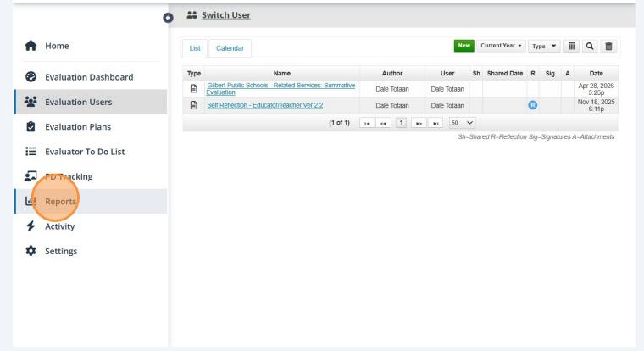Open the Type filter dropdown
The image size is (644, 351).
pyautogui.click(x=544, y=46)
